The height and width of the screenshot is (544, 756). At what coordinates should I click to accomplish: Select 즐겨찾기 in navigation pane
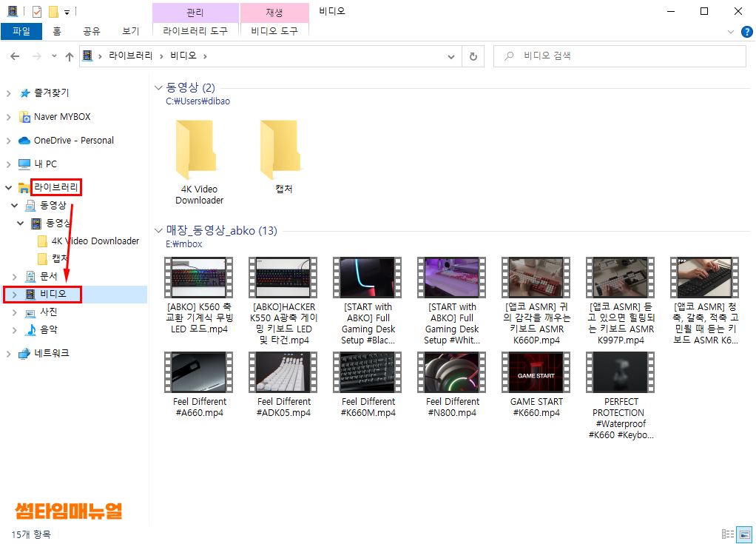(52, 93)
